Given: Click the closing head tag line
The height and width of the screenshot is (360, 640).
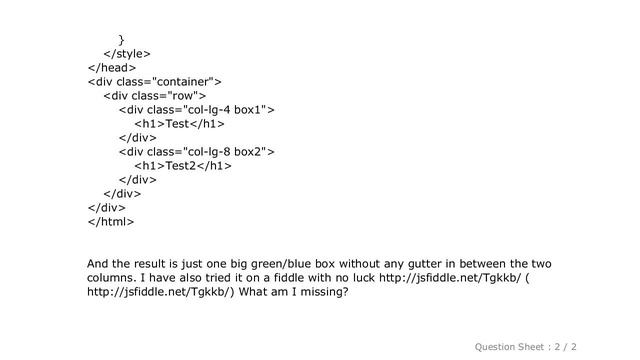Looking at the screenshot, I should coord(112,68).
